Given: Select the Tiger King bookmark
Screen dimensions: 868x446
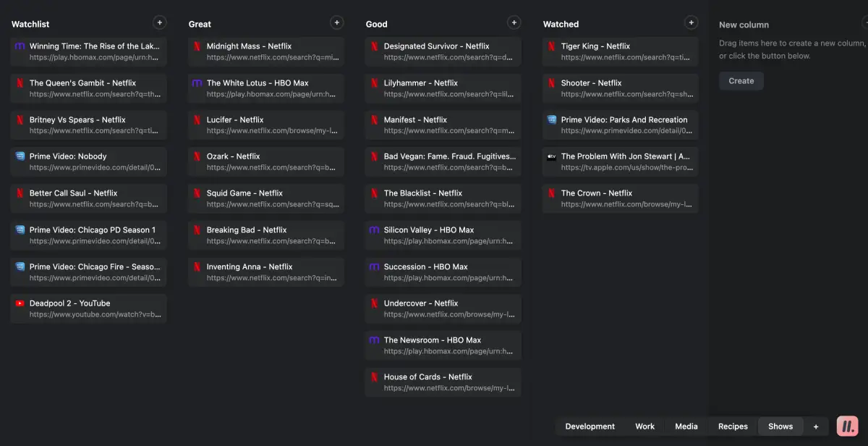Looking at the screenshot, I should coord(621,51).
